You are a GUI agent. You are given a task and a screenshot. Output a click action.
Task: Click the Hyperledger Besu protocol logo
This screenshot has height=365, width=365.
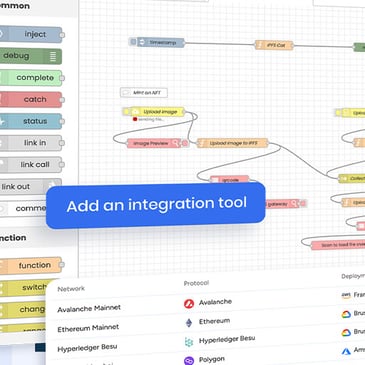tap(189, 342)
